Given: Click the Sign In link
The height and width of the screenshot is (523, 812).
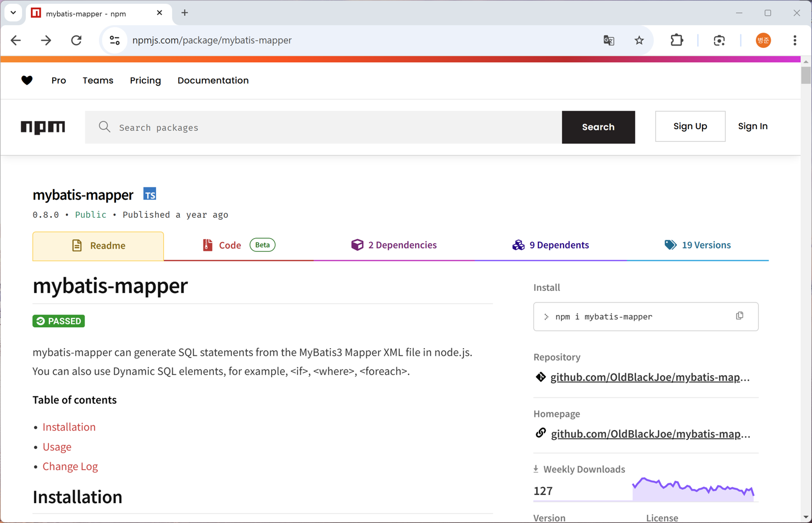Looking at the screenshot, I should click(753, 126).
